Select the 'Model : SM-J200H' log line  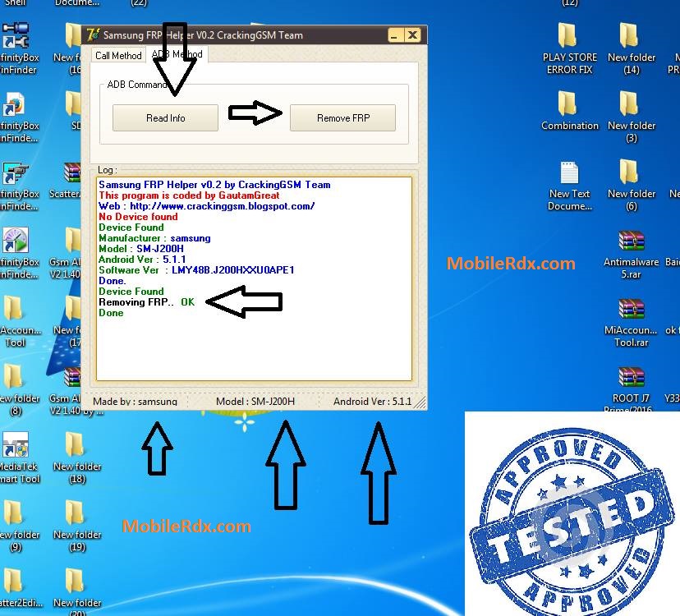click(141, 249)
